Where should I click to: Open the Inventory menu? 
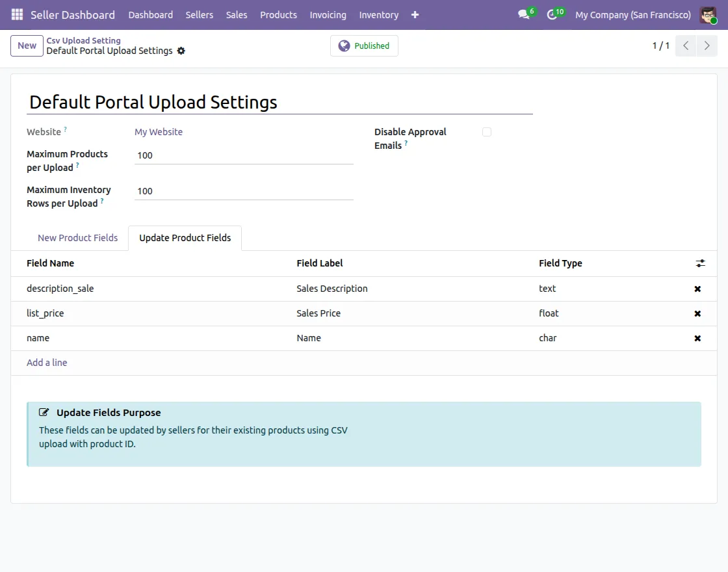[x=378, y=15]
